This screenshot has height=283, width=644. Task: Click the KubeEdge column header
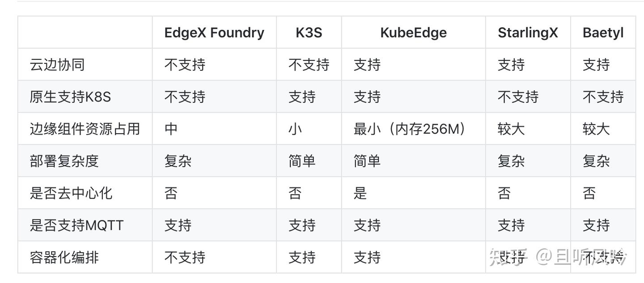(x=413, y=33)
